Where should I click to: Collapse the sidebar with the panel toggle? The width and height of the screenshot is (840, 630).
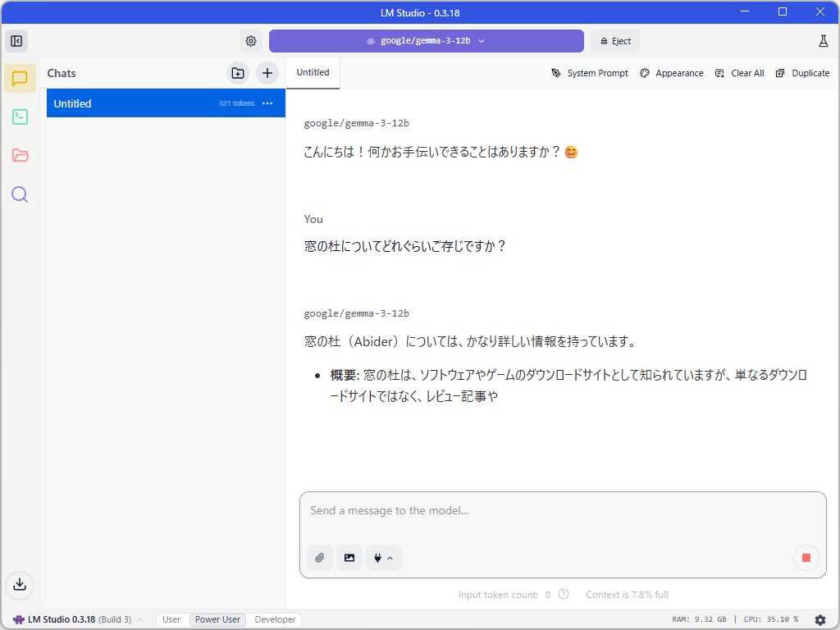click(16, 40)
